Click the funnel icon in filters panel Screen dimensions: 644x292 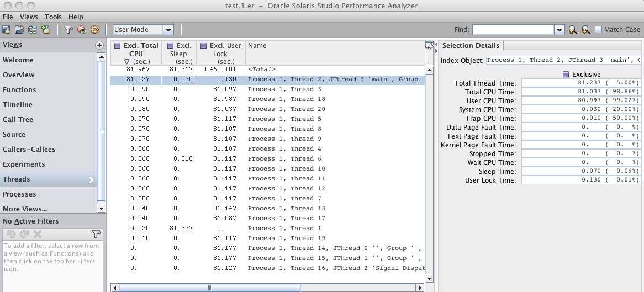click(x=96, y=234)
